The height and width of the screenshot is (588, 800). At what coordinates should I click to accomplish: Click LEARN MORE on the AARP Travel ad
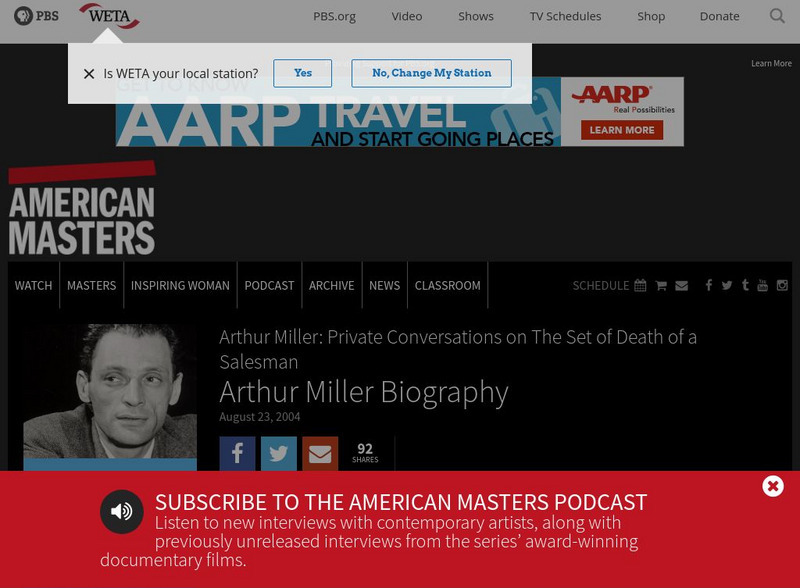(622, 129)
